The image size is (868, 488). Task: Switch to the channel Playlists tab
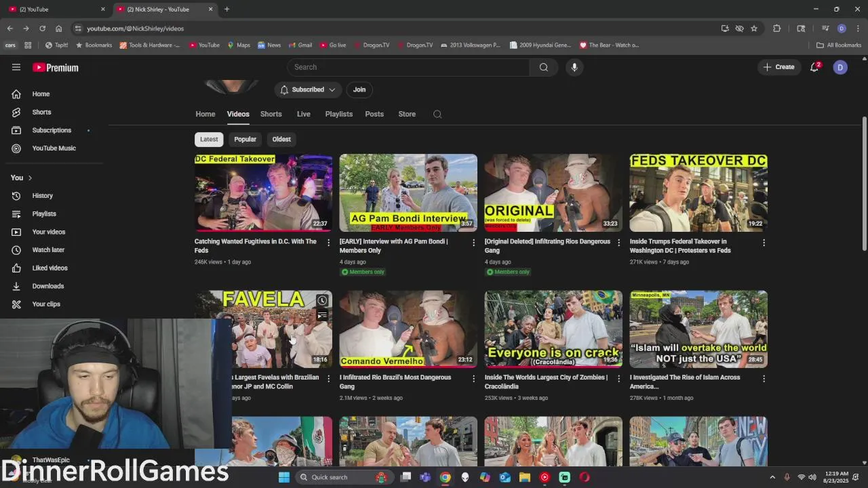click(x=338, y=114)
